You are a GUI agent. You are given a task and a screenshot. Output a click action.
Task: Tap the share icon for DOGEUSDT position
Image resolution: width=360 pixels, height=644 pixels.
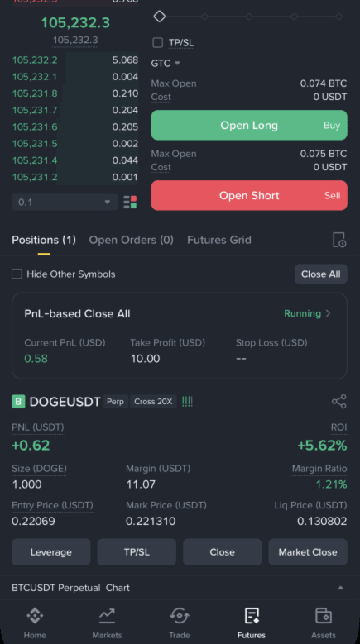(339, 401)
